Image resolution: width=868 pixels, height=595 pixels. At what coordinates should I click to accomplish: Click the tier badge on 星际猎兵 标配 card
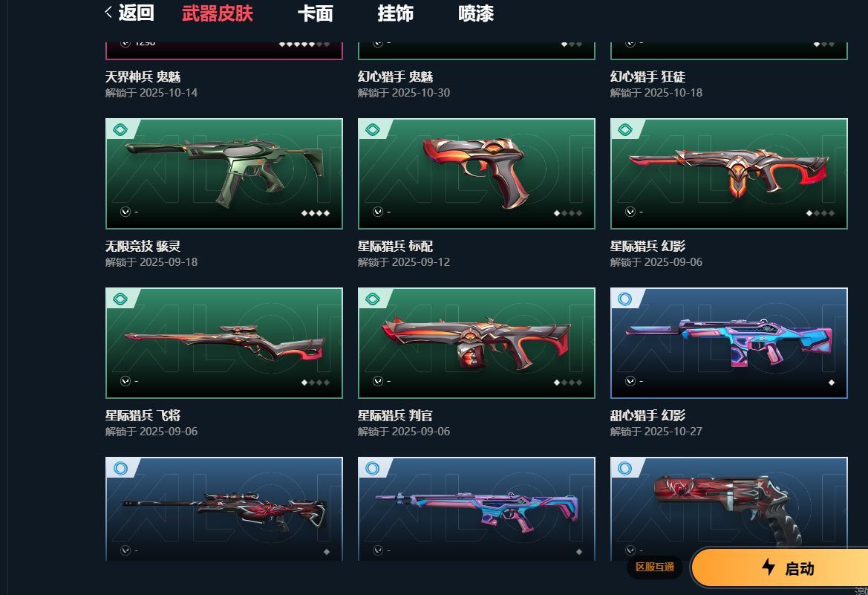[373, 130]
